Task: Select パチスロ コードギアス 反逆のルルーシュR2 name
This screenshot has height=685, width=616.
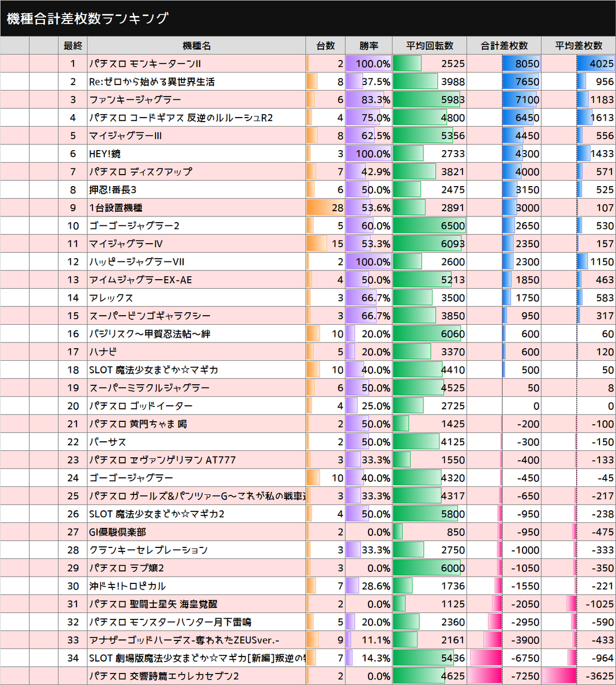Action: point(181,118)
